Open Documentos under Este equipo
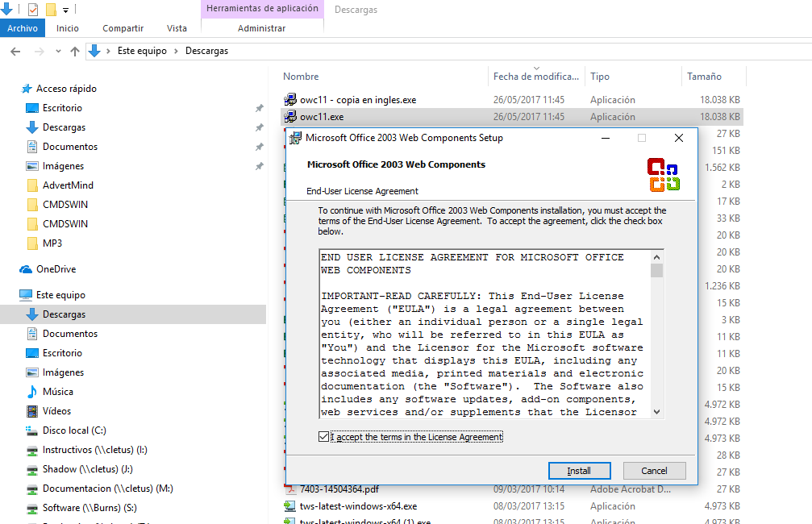Image resolution: width=812 pixels, height=524 pixels. tap(70, 334)
